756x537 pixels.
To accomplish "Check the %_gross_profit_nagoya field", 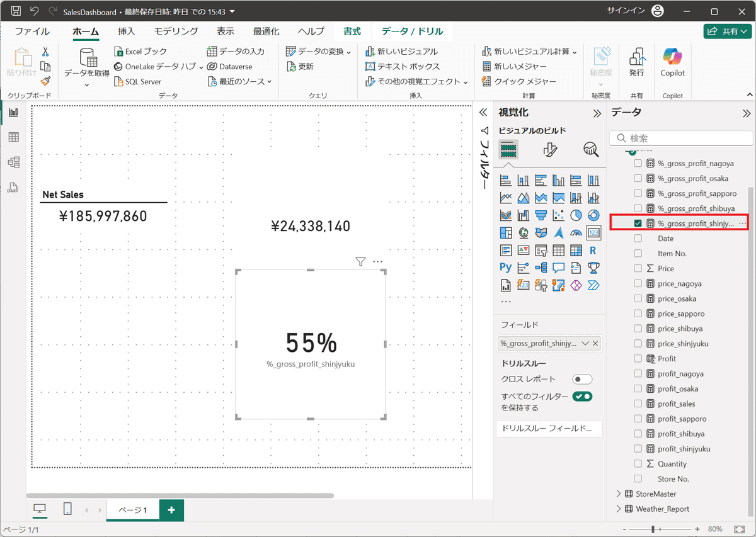I will (638, 164).
